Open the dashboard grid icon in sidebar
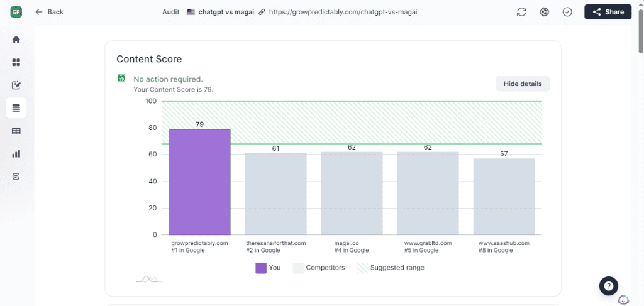 tap(16, 63)
